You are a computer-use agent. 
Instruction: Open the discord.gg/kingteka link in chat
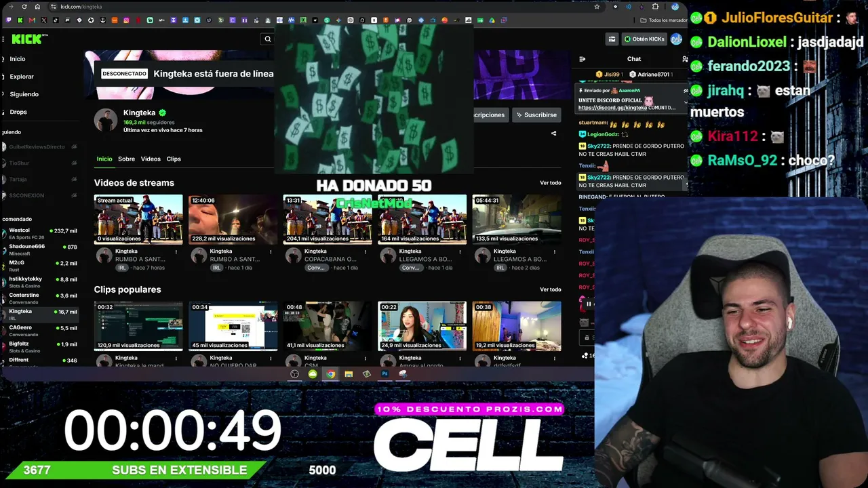612,108
